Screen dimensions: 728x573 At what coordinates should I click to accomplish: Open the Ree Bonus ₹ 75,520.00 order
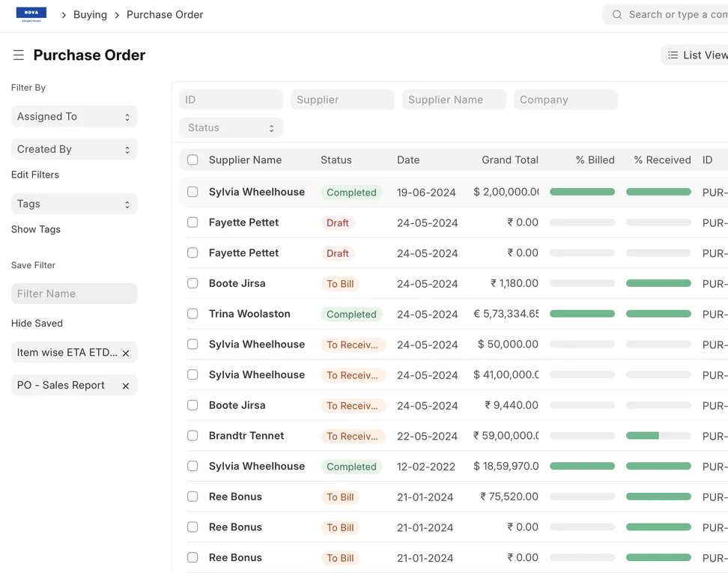point(235,497)
